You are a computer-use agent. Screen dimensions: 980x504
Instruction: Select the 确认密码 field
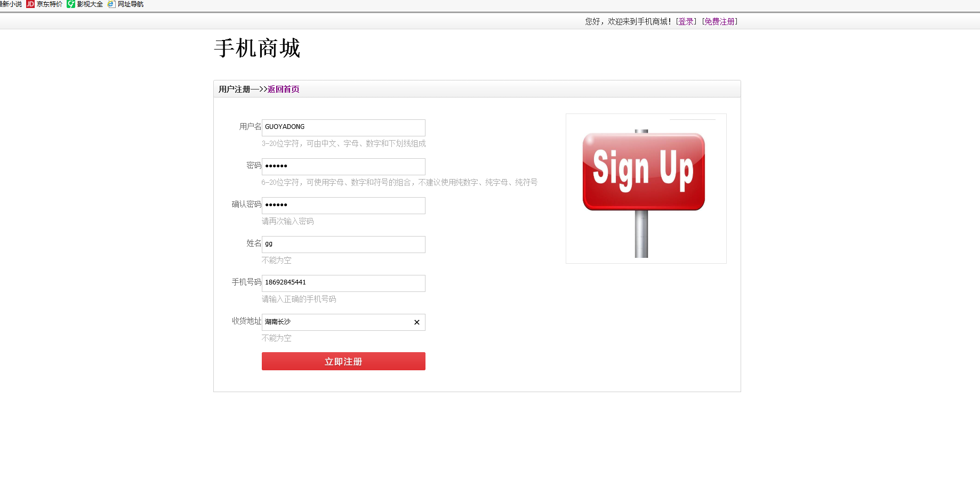tap(343, 206)
